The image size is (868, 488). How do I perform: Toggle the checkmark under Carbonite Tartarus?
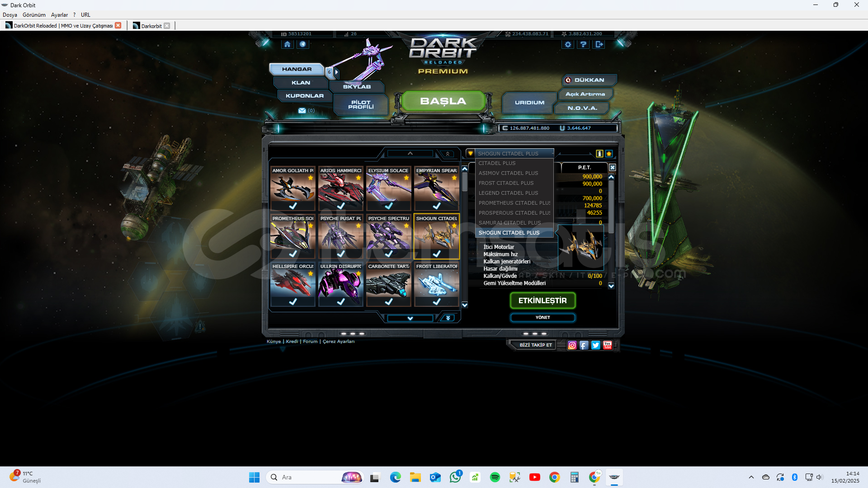click(x=389, y=302)
